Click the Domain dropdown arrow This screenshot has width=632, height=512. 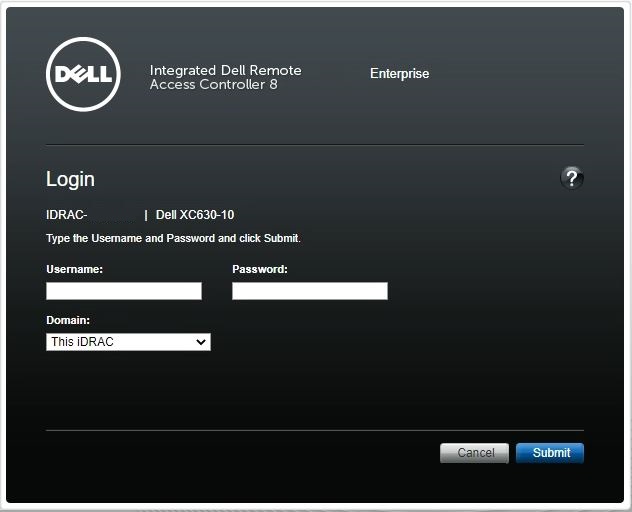tap(201, 342)
